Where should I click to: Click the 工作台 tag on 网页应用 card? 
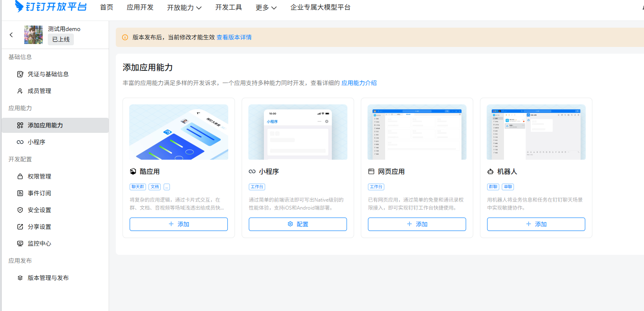[x=376, y=187]
